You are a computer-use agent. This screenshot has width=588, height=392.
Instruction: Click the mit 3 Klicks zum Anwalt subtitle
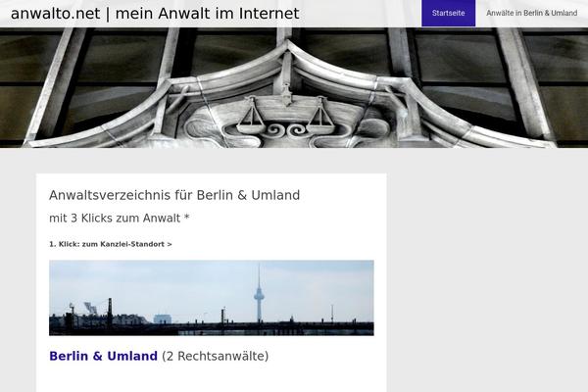tap(120, 218)
